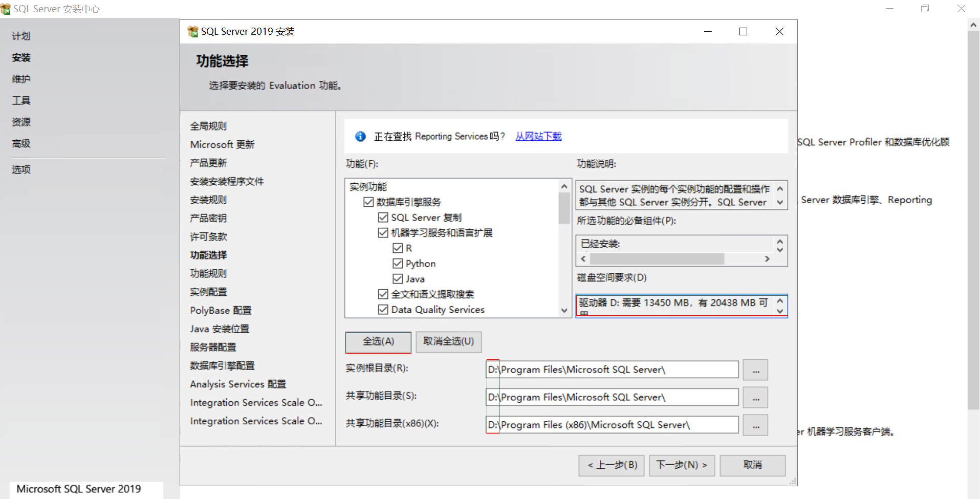Viewport: 980px width, 499px height.
Task: Click Analysis Services 配置 step
Action: pyautogui.click(x=238, y=384)
